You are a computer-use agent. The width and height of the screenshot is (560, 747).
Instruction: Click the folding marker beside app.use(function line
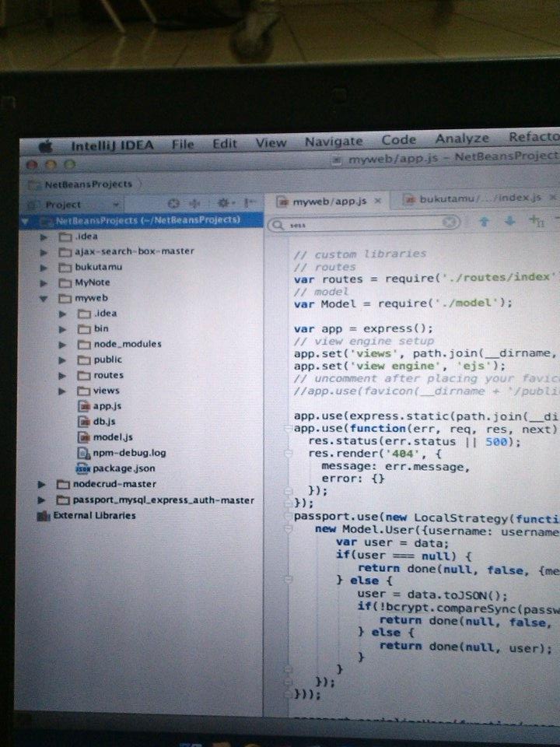(x=288, y=429)
